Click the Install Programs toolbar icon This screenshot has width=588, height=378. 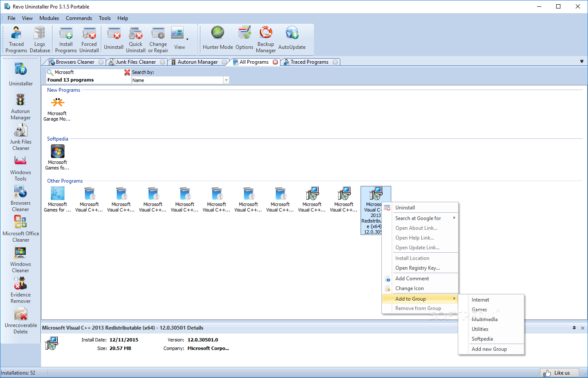point(66,39)
